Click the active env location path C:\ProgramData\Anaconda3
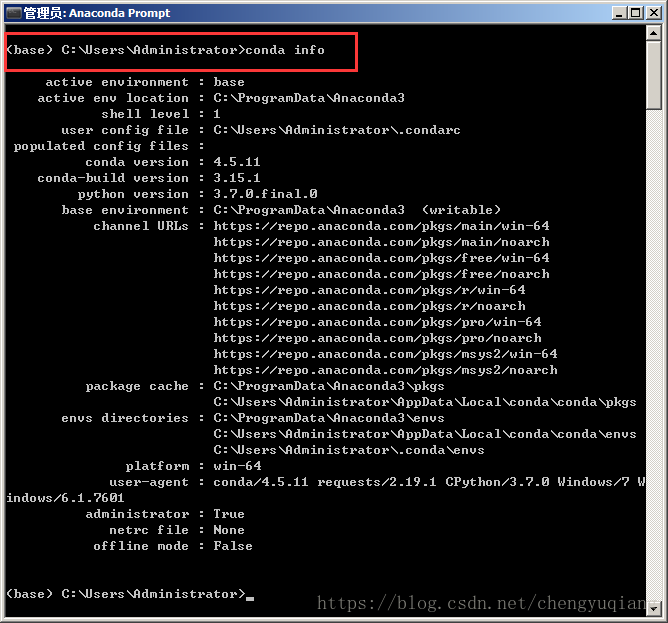The image size is (668, 623). pyautogui.click(x=309, y=98)
